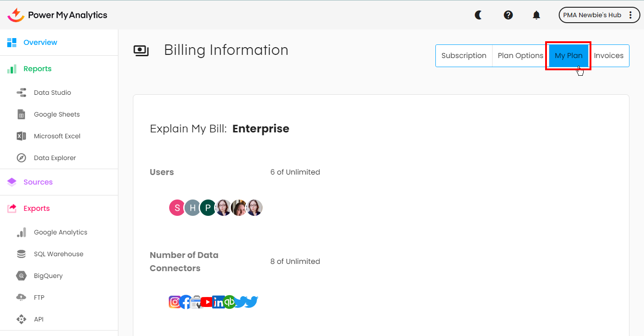Open the Plan Options tab
The width and height of the screenshot is (644, 336).
(x=520, y=56)
